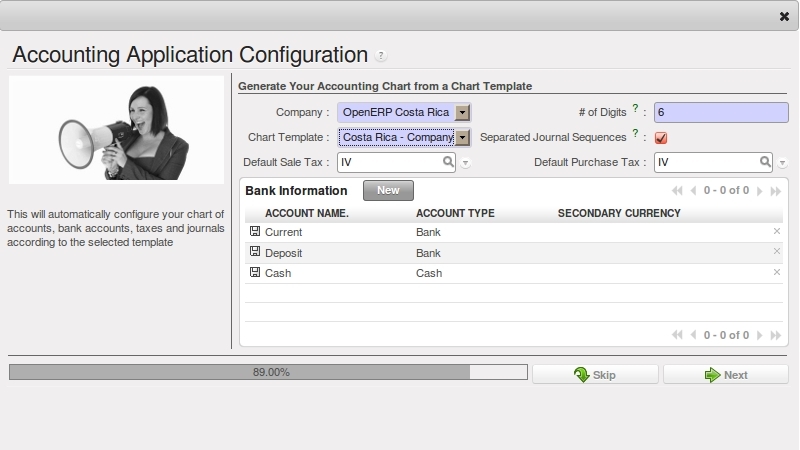The height and width of the screenshot is (450, 800).
Task: Delete the Cash account row
Action: click(x=776, y=273)
